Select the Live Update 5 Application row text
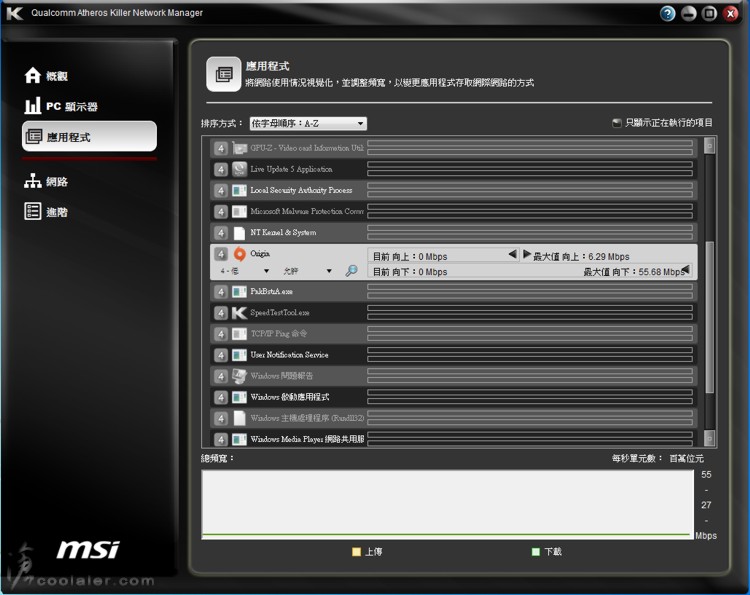Viewport: 750px width, 595px height. pos(291,169)
